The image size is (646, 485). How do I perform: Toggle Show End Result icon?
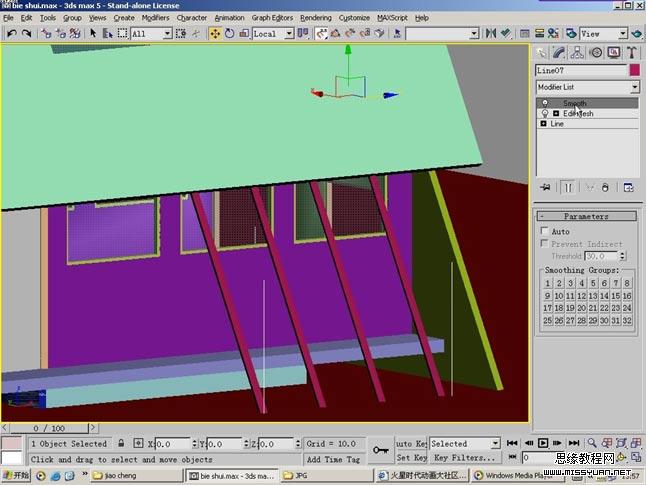pos(568,187)
